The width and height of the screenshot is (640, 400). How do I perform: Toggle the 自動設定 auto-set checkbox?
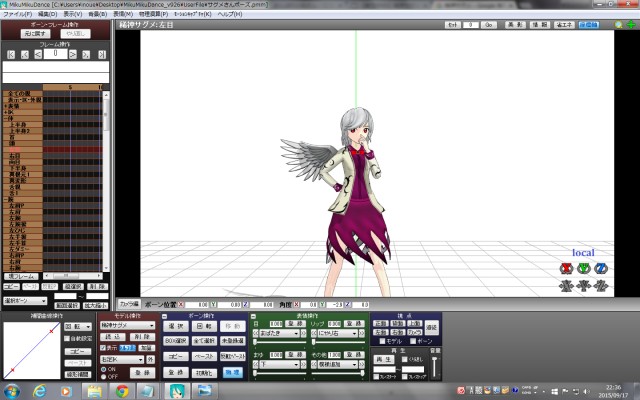[x=67, y=338]
